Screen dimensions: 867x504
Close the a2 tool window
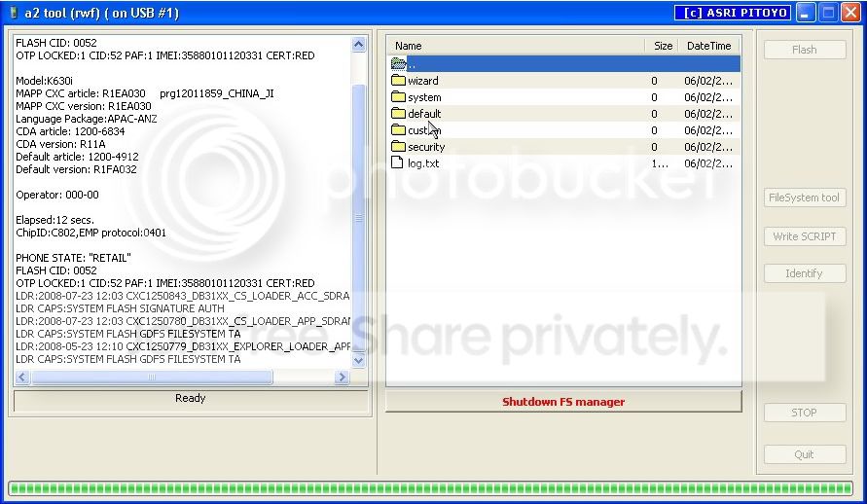point(850,13)
